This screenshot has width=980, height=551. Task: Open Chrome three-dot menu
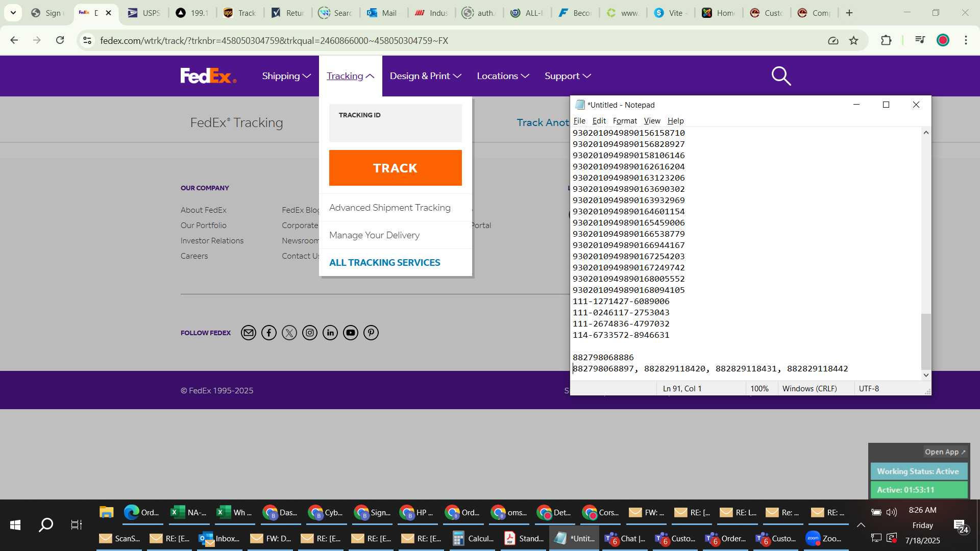[x=966, y=40]
